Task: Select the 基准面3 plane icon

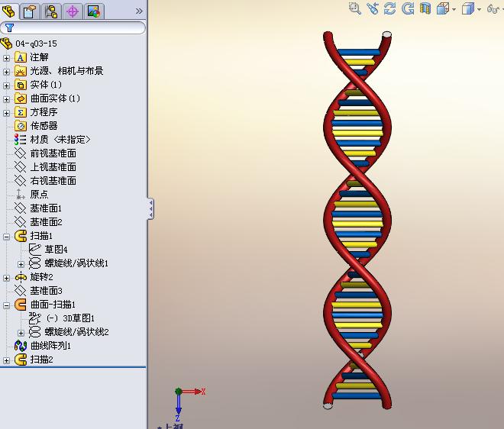Action: tap(21, 291)
